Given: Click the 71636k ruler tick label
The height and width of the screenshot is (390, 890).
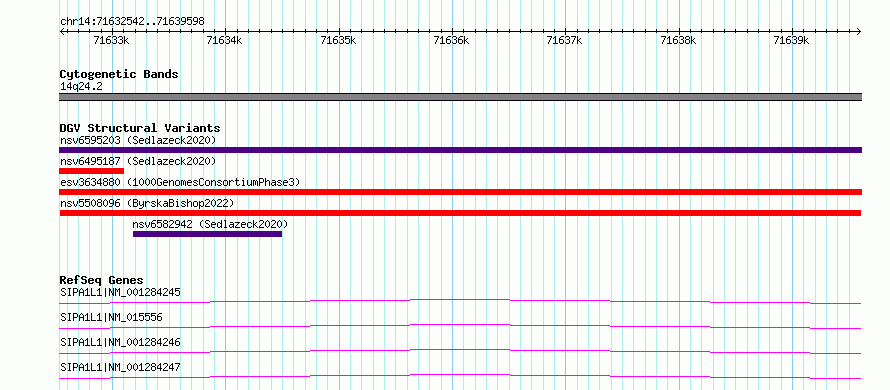Looking at the screenshot, I should pos(451,40).
